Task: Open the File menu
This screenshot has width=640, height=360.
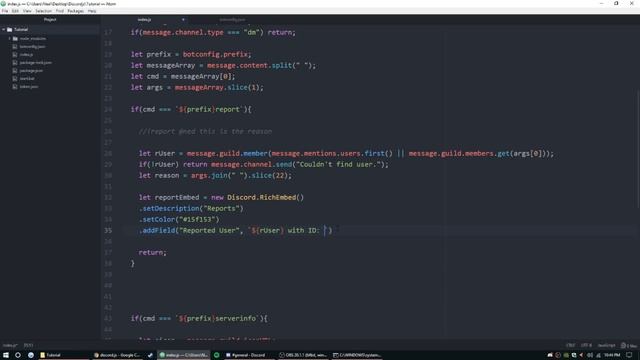Action: pyautogui.click(x=5, y=11)
